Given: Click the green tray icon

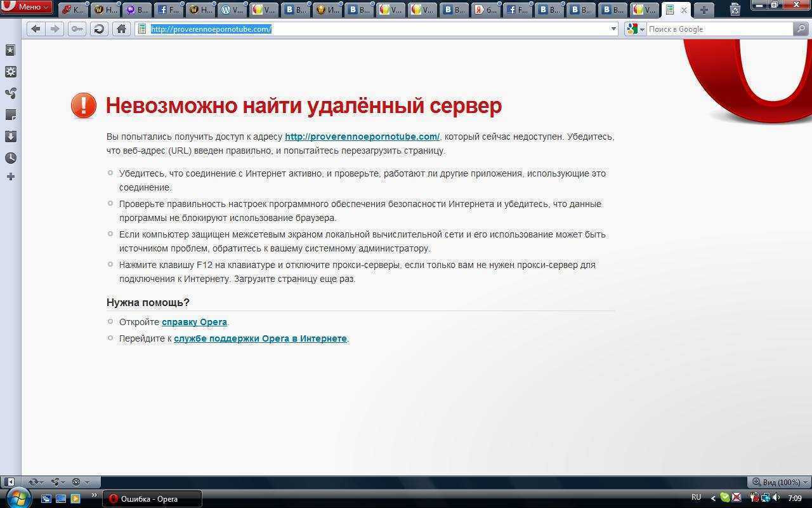Looking at the screenshot, I should click(x=724, y=498).
